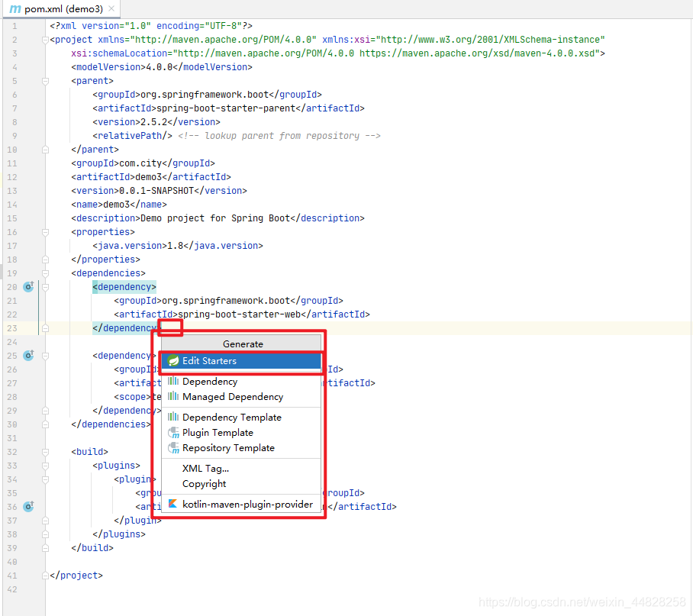Place cursor in spring-boot-starter-parent text
The height and width of the screenshot is (616, 693).
tap(226, 108)
